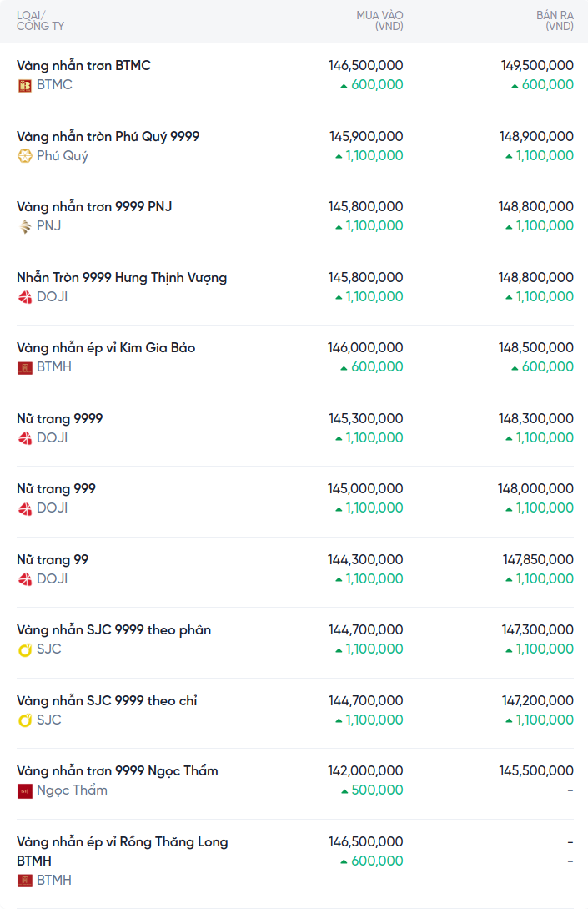Screen dimensions: 588x909
Task: Open Vàng nhẫn trơn 9999 Ngọc Thẩm
Action: point(117,770)
